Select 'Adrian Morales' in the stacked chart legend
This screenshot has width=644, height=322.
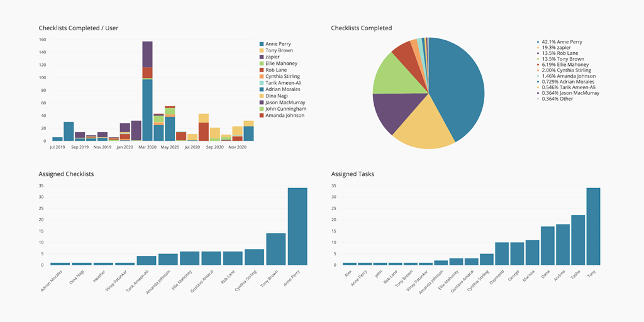(280, 89)
